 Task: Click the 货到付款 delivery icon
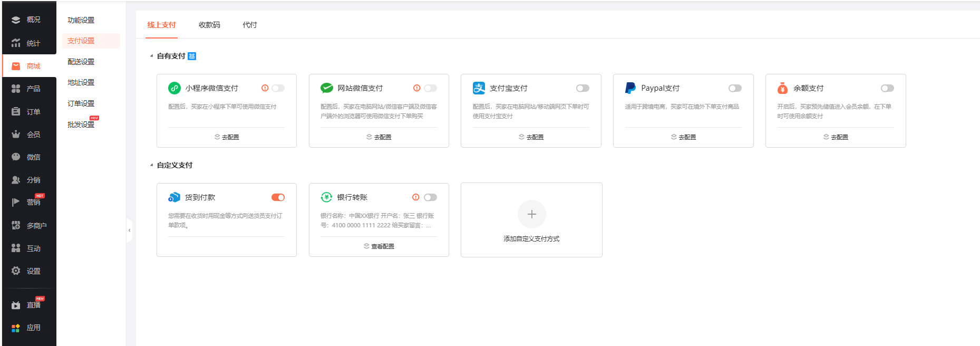174,197
